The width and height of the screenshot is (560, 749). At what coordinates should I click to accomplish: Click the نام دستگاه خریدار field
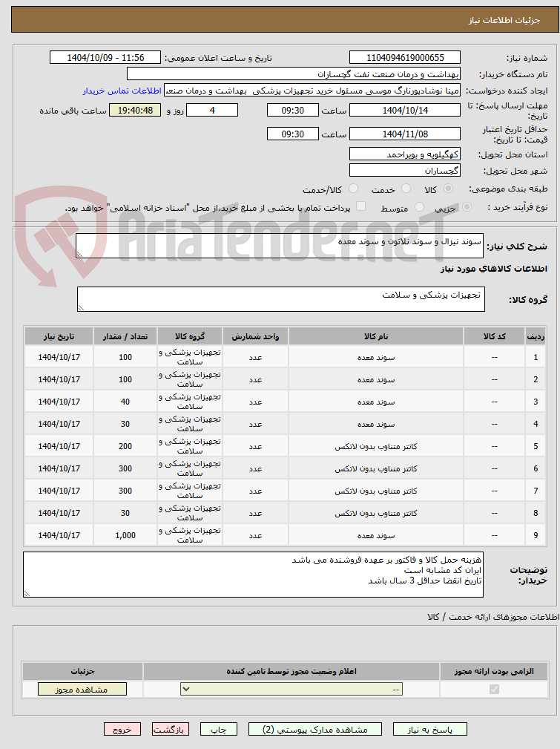[294, 74]
